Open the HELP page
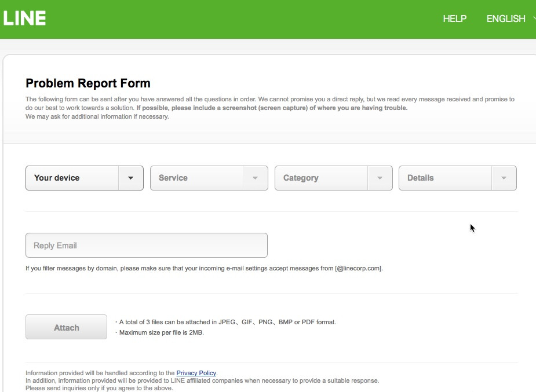 [x=454, y=19]
